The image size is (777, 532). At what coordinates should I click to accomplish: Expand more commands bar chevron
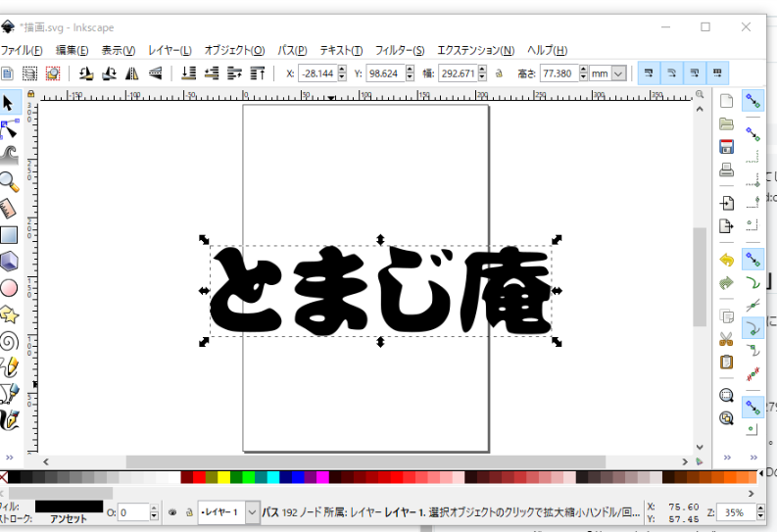(727, 458)
